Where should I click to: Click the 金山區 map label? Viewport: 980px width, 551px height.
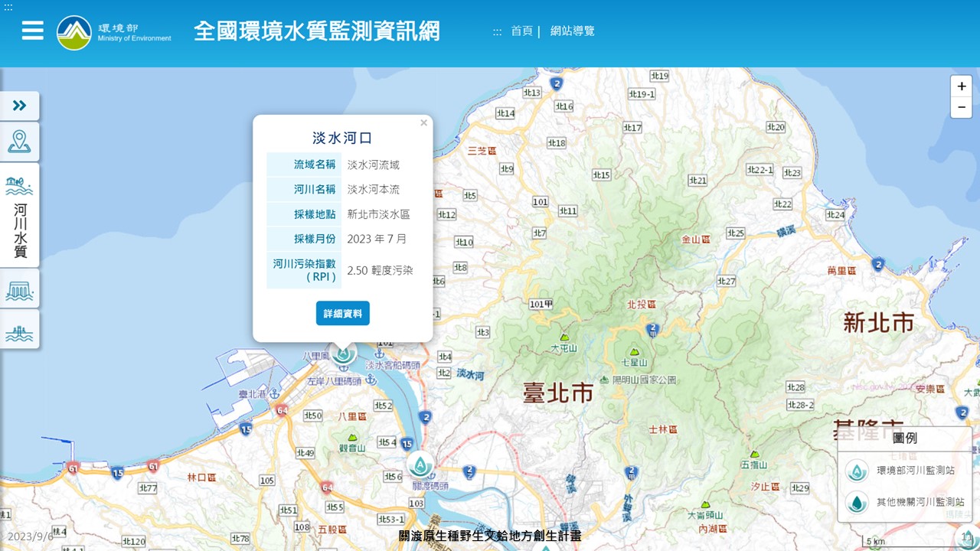pos(696,240)
